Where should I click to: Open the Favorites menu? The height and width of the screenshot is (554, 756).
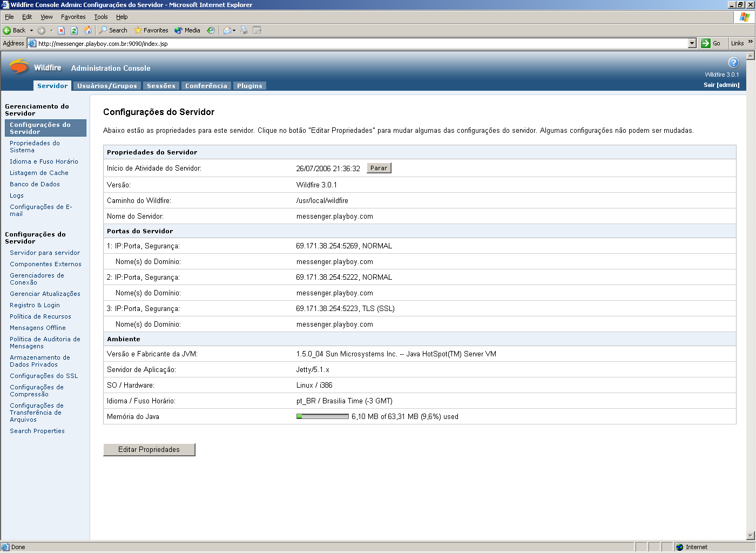click(73, 17)
